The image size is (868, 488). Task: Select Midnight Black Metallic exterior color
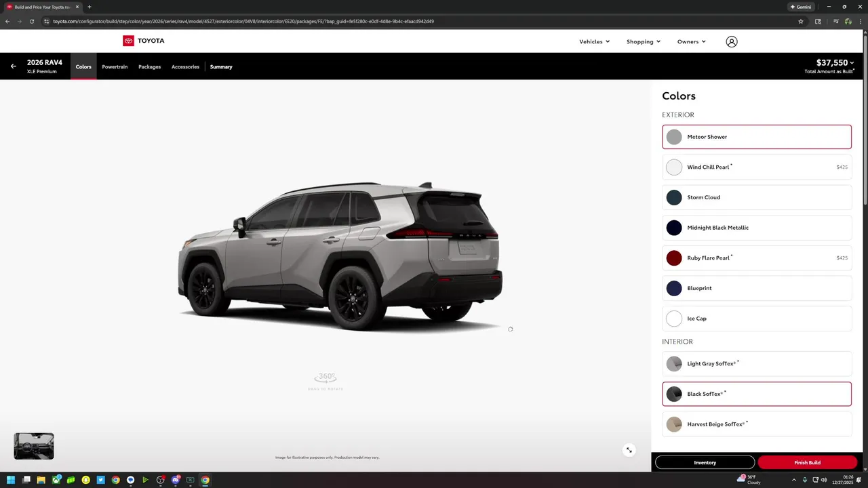pyautogui.click(x=757, y=228)
